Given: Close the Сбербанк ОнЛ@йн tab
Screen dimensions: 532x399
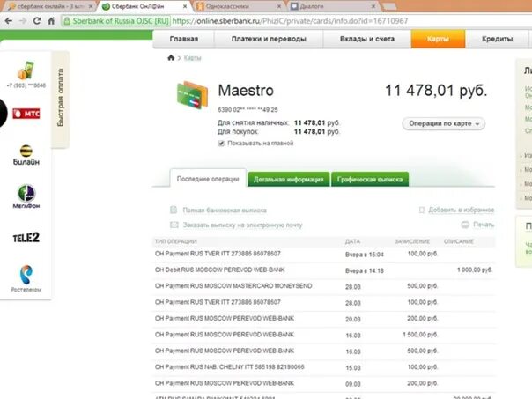Looking at the screenshot, I should (x=185, y=6).
